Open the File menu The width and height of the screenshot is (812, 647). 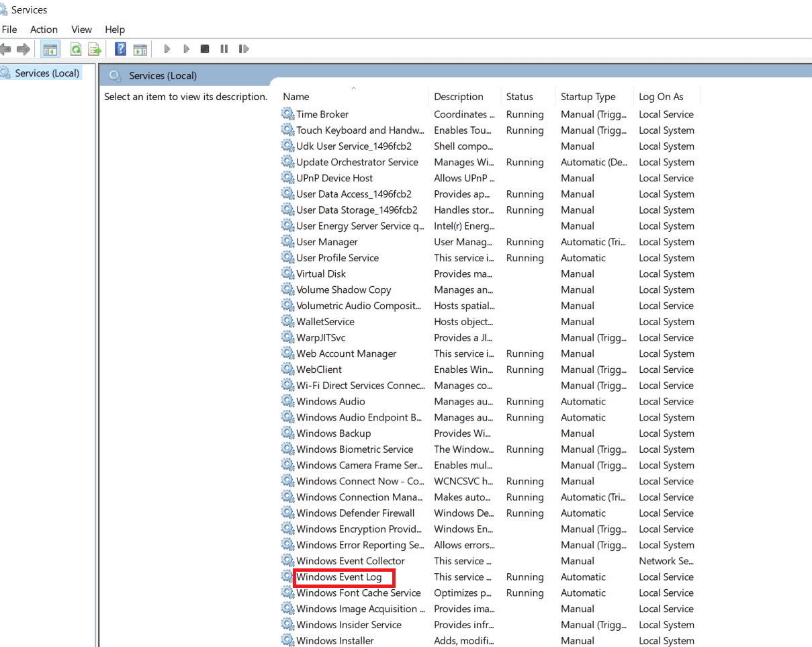click(x=9, y=30)
